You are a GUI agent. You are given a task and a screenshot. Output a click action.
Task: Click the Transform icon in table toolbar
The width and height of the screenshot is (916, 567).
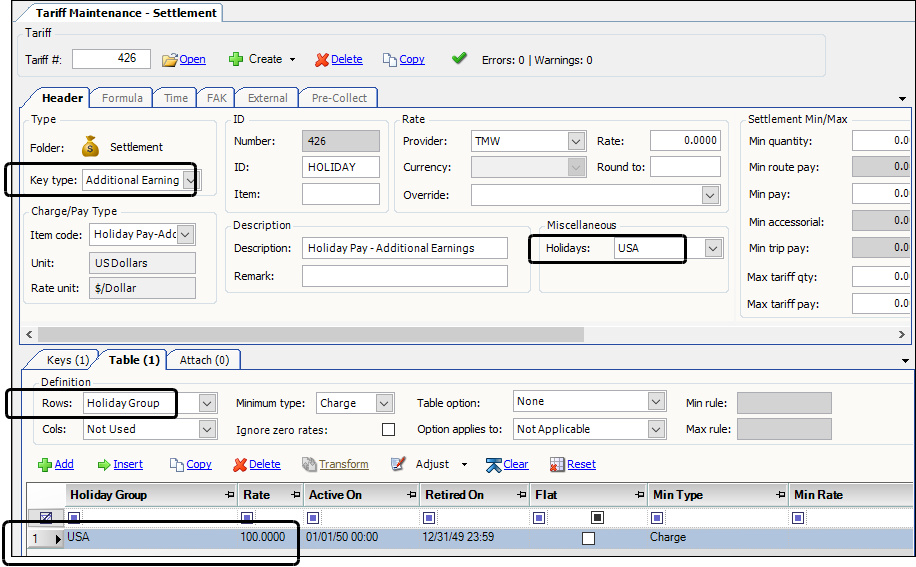coord(310,465)
